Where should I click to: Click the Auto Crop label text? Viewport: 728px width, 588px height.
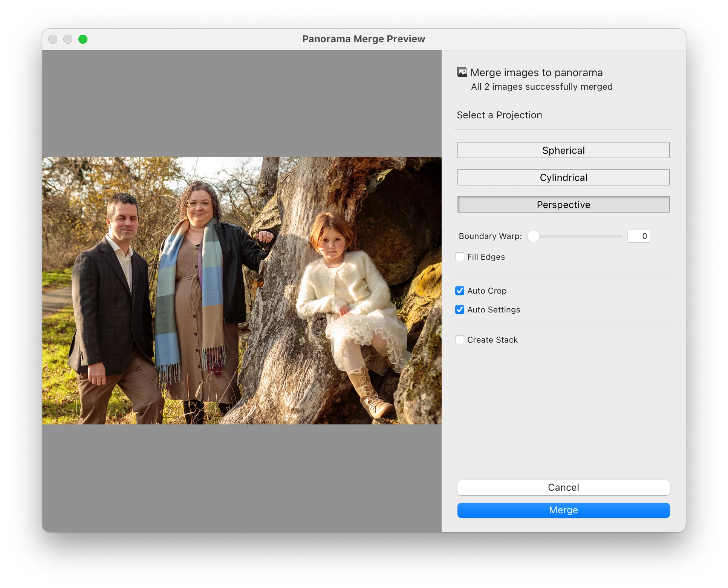[486, 291]
